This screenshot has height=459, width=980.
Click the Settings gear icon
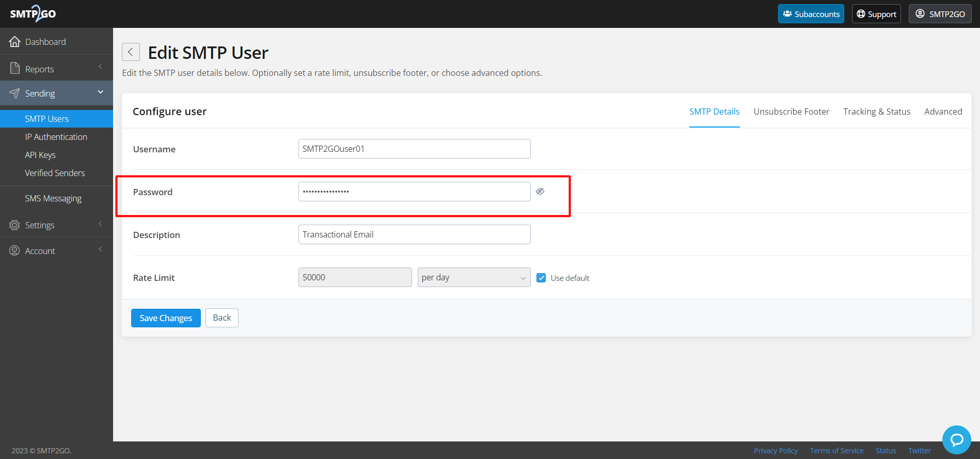[x=15, y=225]
